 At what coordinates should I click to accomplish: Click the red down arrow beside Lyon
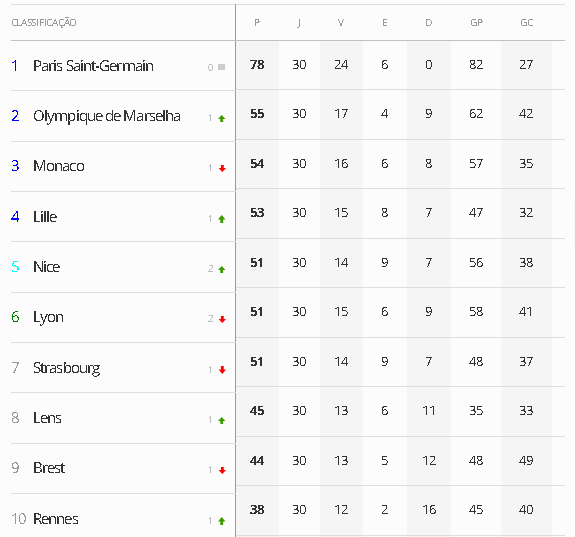click(222, 319)
